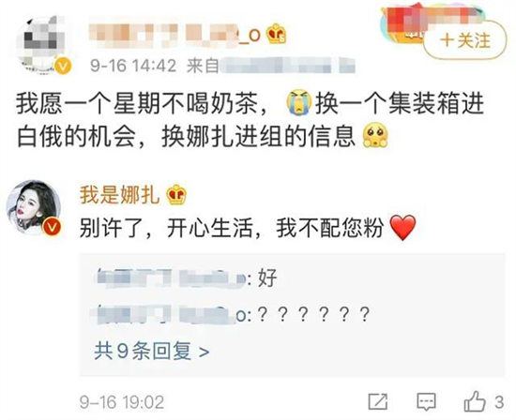Click crown badge next to 我是娜扎

point(176,195)
